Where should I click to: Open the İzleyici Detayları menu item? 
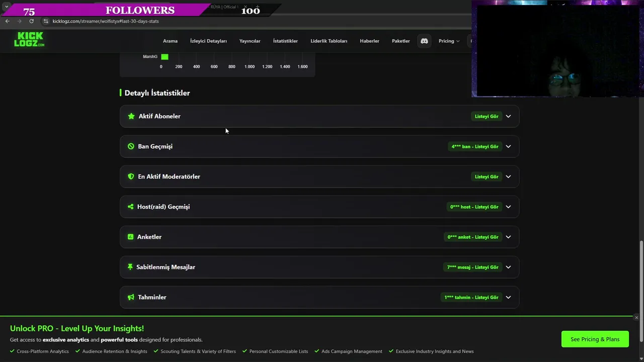pos(208,41)
